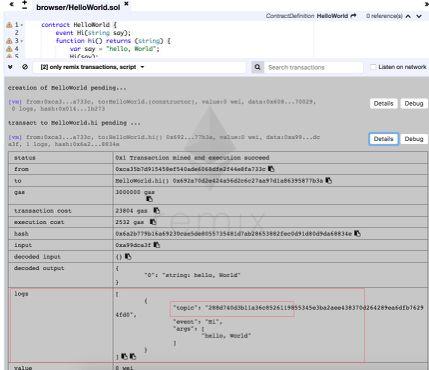This screenshot has height=370, width=429.
Task: Collapse the terminal with the double-chevron
Action: [x=10, y=67]
